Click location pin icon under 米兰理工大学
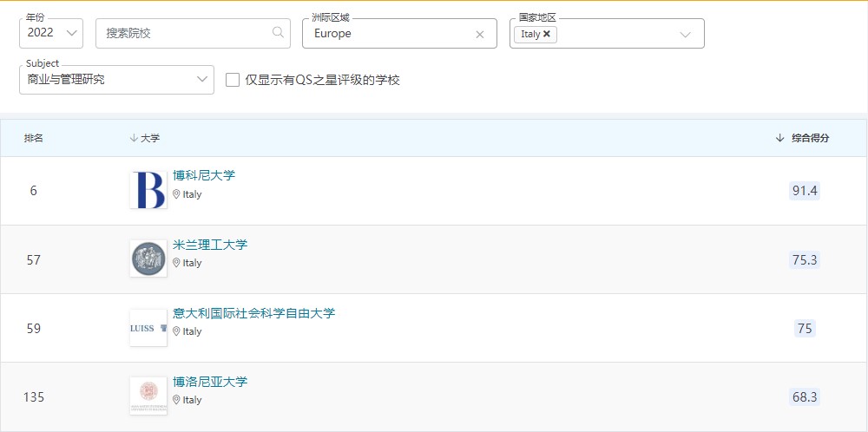The width and height of the screenshot is (868, 432). coord(176,263)
